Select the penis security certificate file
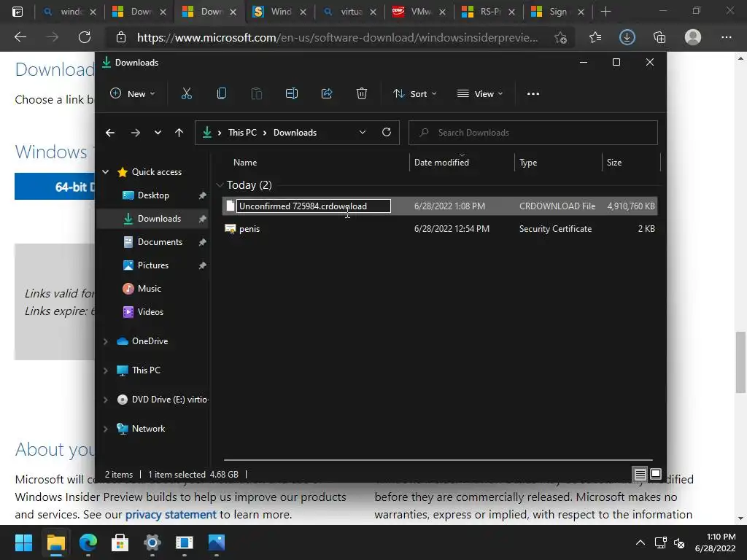The height and width of the screenshot is (560, 747). pyautogui.click(x=440, y=229)
